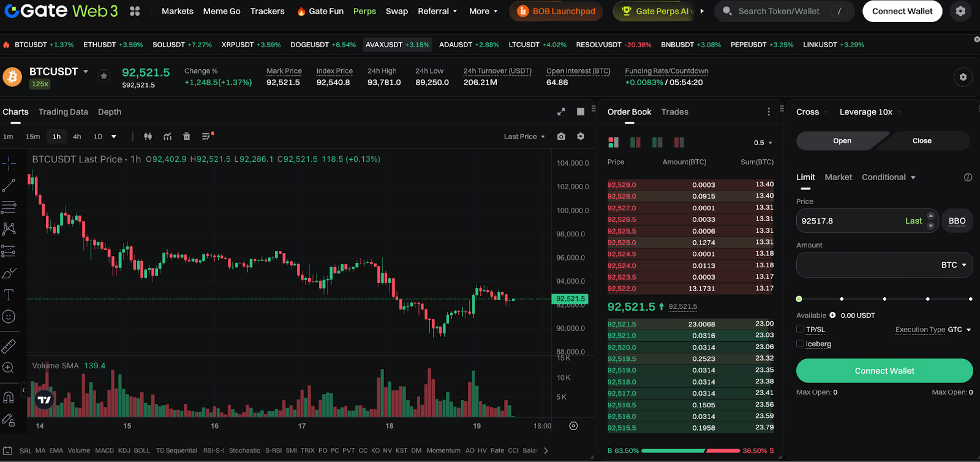
Task: Open the Swap menu item
Action: (x=397, y=11)
